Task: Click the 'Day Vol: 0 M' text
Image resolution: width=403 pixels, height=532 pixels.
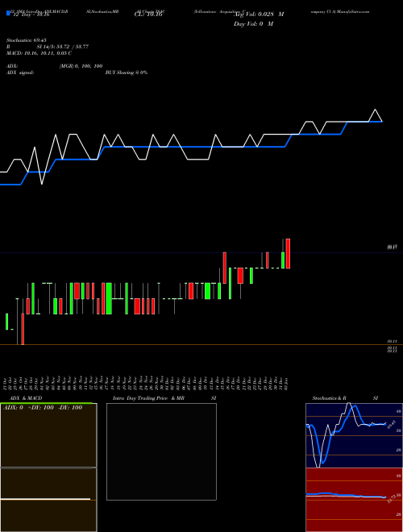Action: [253, 24]
